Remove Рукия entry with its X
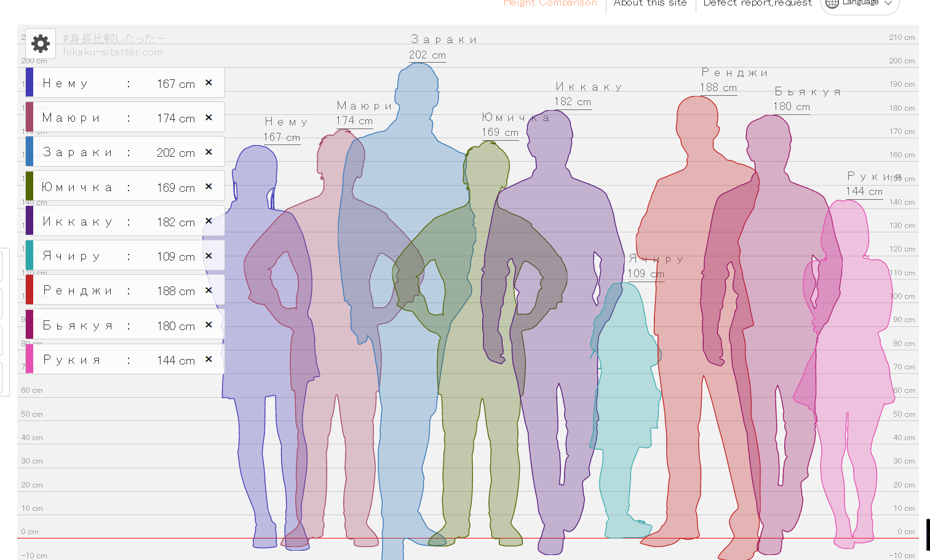Screen dimensions: 930x560 [209, 358]
